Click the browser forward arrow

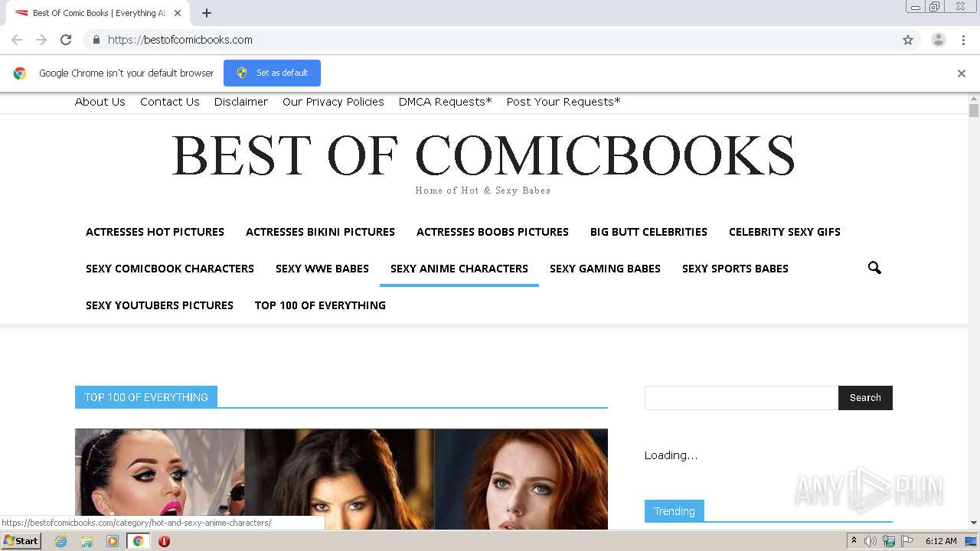pyautogui.click(x=41, y=40)
